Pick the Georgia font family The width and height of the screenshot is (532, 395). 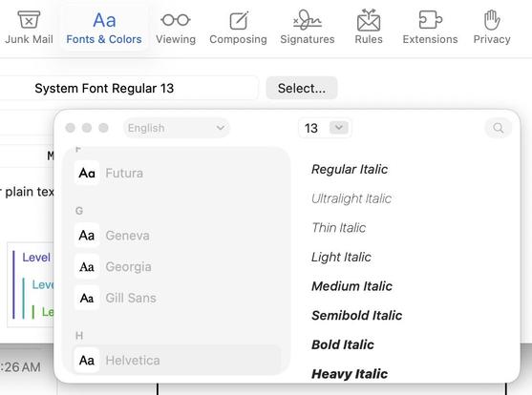click(177, 267)
